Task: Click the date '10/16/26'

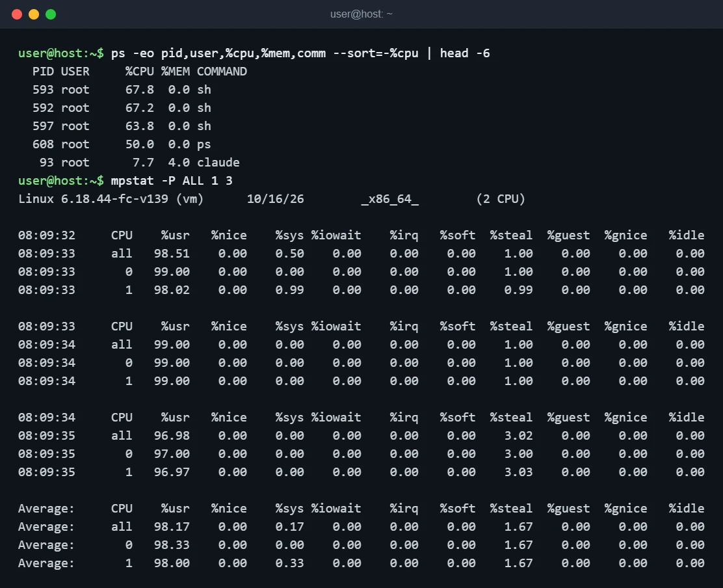Action: pos(275,199)
